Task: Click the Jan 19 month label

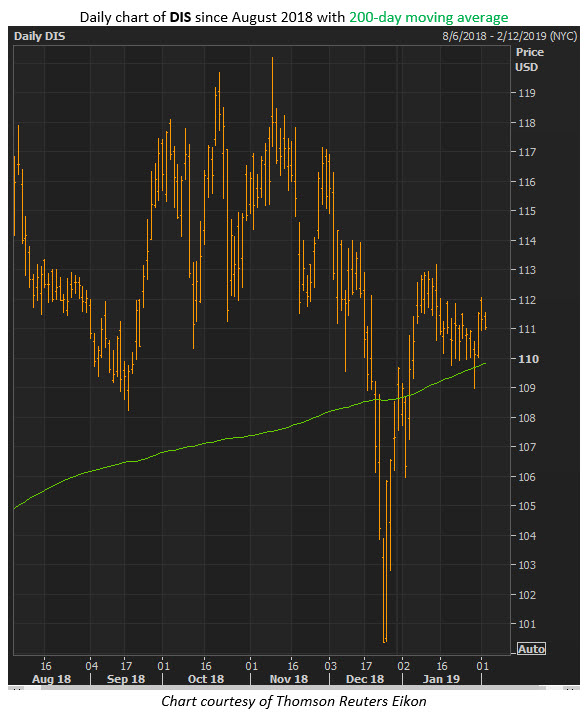Action: 441,679
